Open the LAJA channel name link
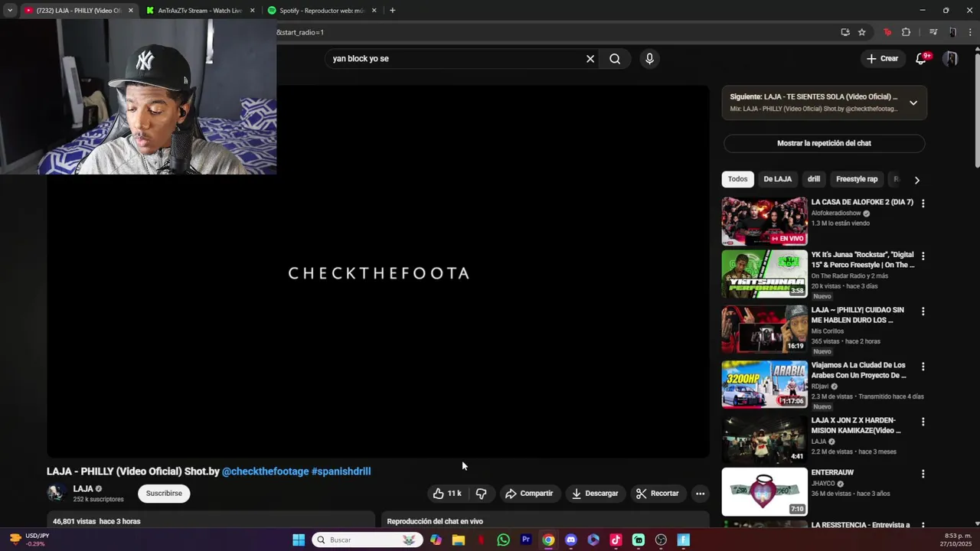 [83, 489]
